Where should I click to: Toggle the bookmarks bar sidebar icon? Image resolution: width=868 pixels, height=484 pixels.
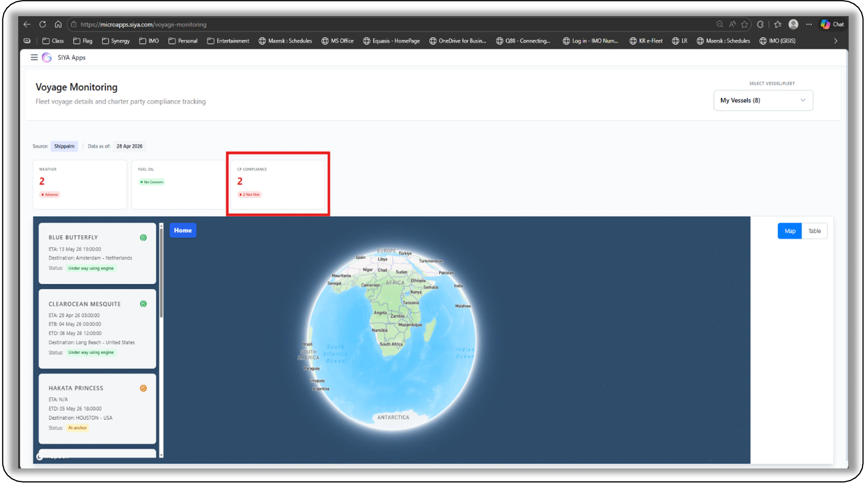(x=27, y=41)
